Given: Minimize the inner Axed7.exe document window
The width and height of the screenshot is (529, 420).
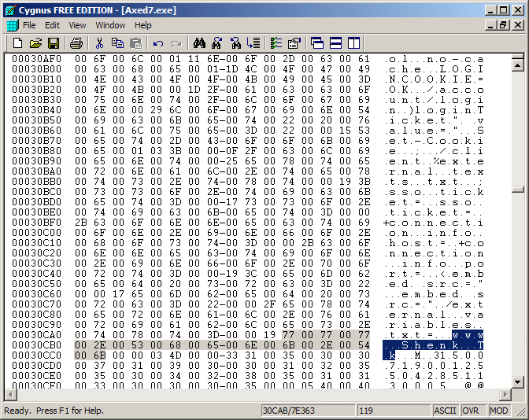Looking at the screenshot, I should (491, 25).
